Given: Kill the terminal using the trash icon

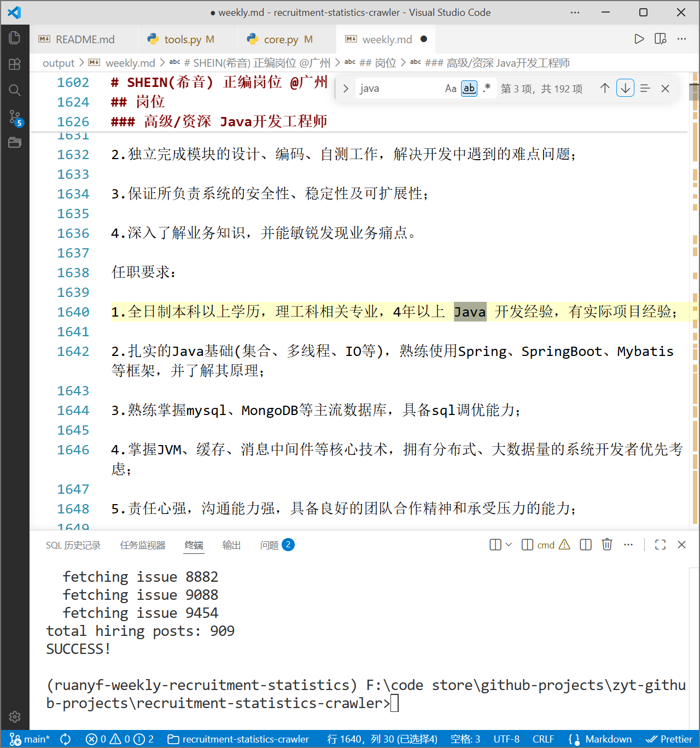Looking at the screenshot, I should pos(607,545).
